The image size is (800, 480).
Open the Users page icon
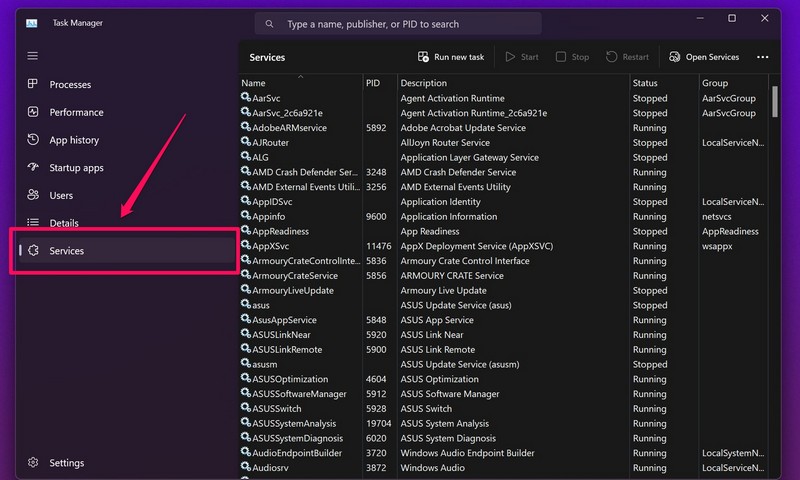click(33, 196)
